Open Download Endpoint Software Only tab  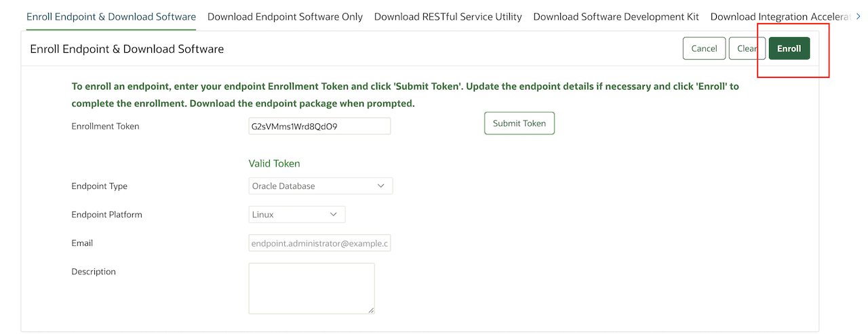click(285, 16)
